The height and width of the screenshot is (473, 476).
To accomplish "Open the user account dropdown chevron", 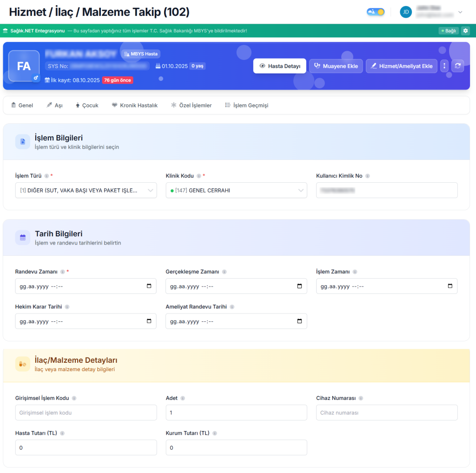I will click(x=460, y=12).
